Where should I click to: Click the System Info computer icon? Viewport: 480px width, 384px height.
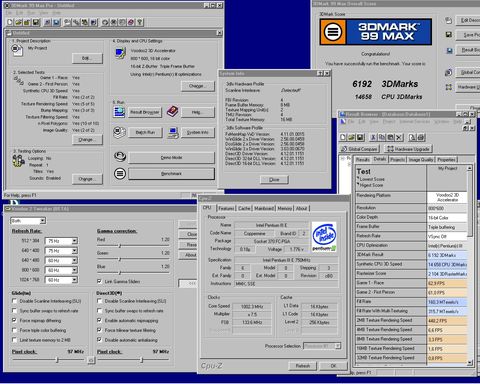point(173,132)
